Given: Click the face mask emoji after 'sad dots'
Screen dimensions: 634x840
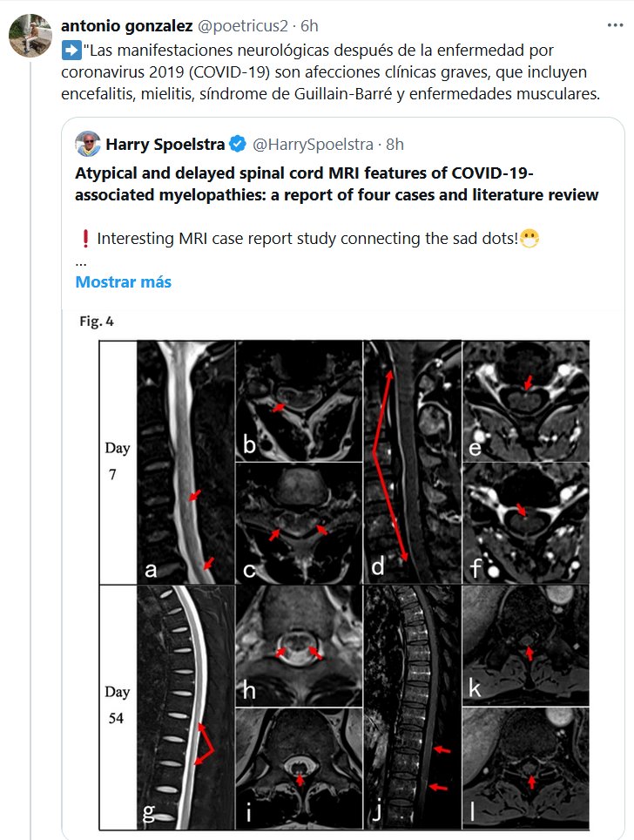Looking at the screenshot, I should (x=529, y=239).
